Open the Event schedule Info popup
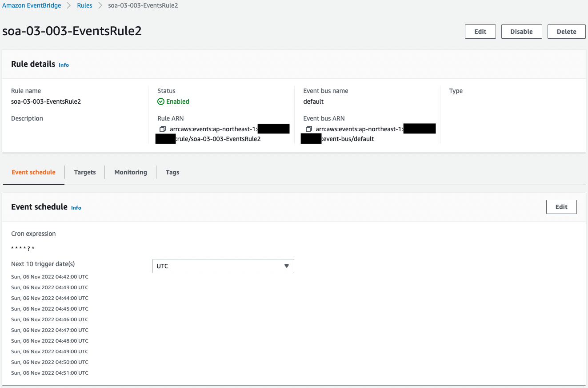This screenshot has width=588, height=388. [76, 208]
